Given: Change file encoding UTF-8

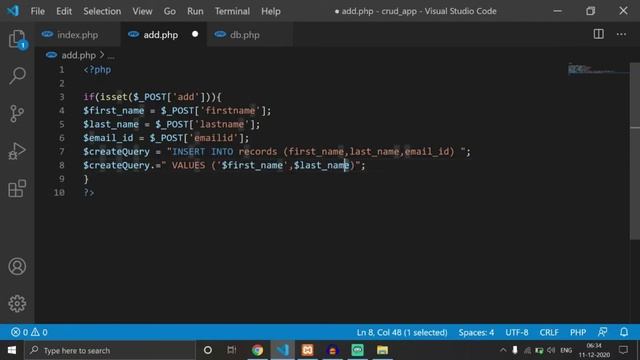Looking at the screenshot, I should click(517, 332).
